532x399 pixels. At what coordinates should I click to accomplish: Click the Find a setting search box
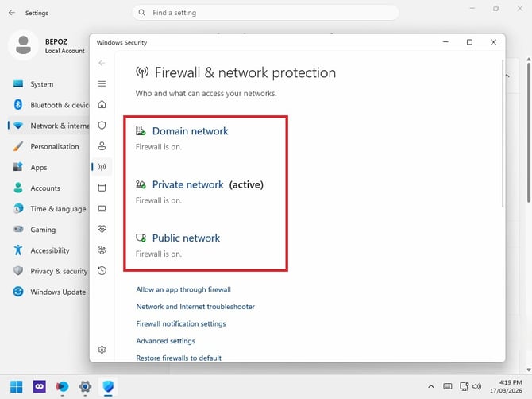pyautogui.click(x=265, y=13)
